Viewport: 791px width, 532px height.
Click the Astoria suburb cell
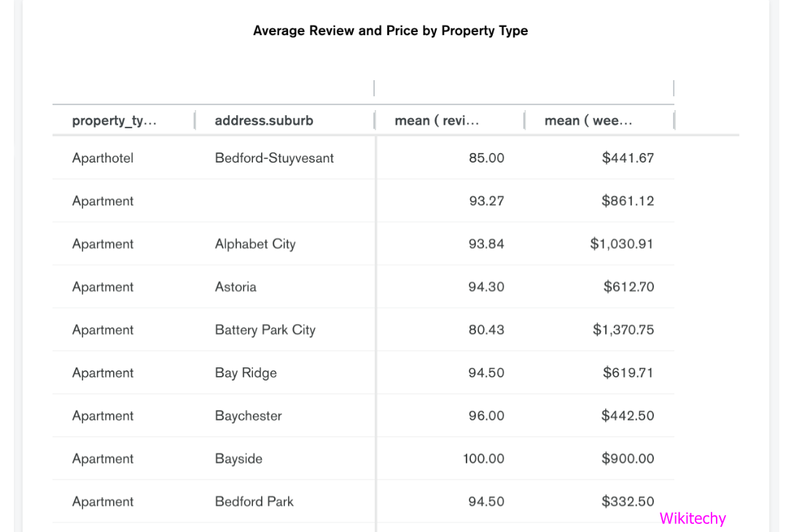[235, 287]
